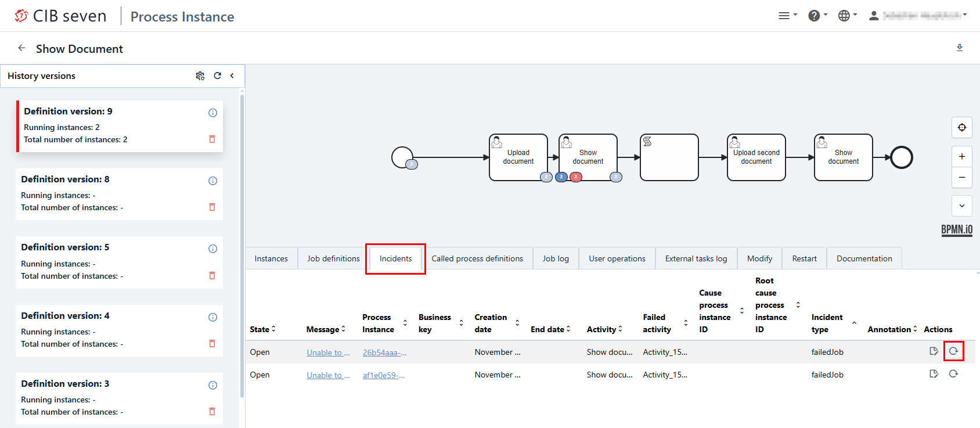Expand the language globe dropdown

847,16
